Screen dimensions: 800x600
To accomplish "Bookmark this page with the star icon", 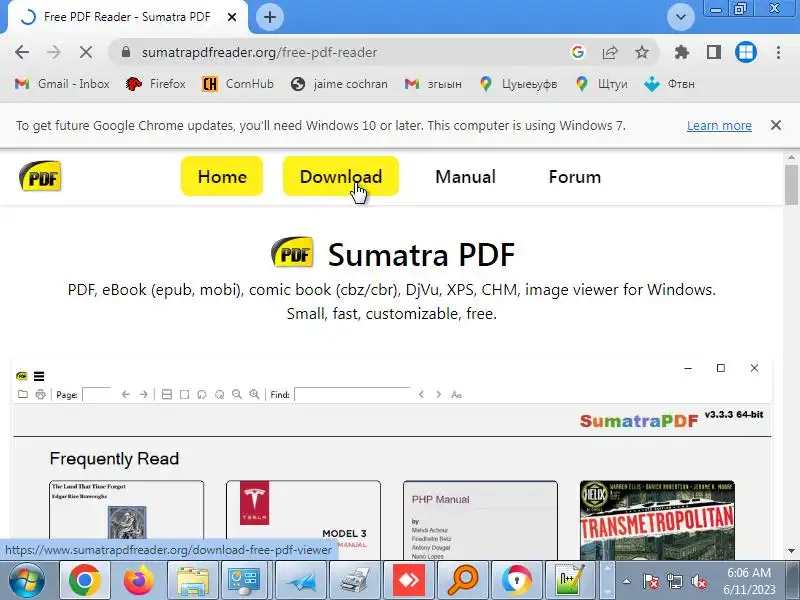I will pyautogui.click(x=642, y=52).
